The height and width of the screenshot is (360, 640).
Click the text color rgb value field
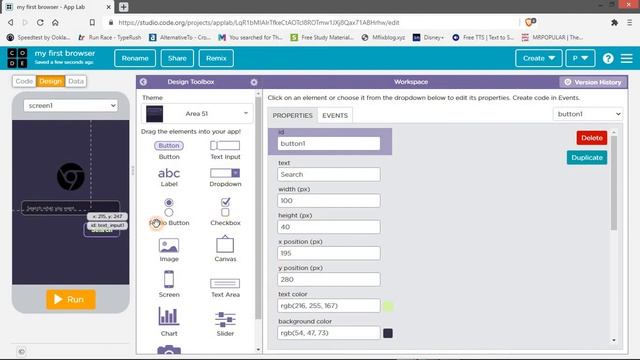tap(329, 306)
